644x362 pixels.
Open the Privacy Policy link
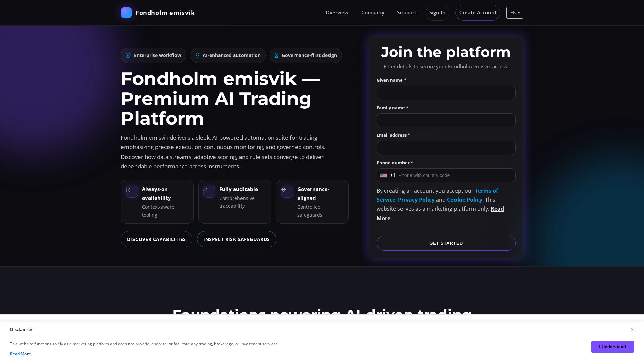tap(416, 200)
